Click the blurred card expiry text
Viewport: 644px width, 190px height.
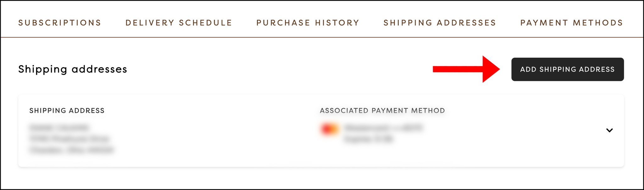click(369, 139)
